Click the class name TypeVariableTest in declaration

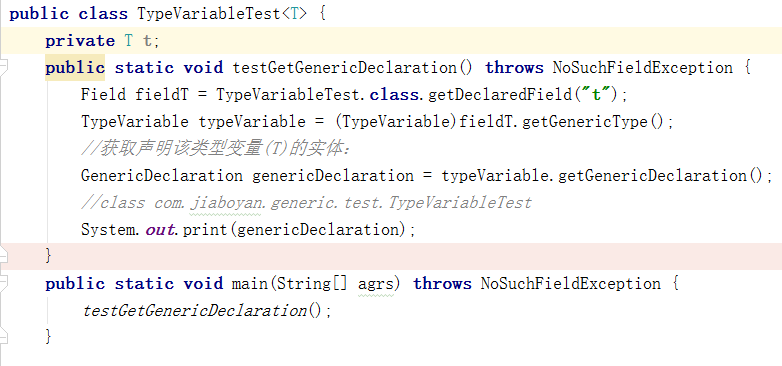coord(209,13)
